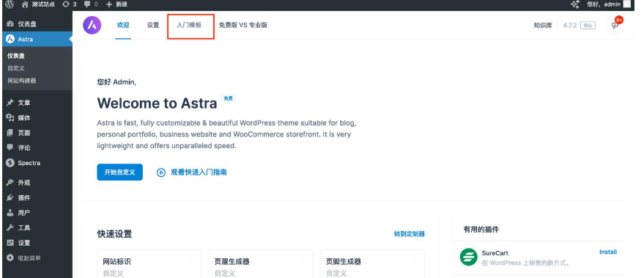Click the 4.7.2 version number
Viewport: 644px width, 278px height.
pyautogui.click(x=570, y=26)
